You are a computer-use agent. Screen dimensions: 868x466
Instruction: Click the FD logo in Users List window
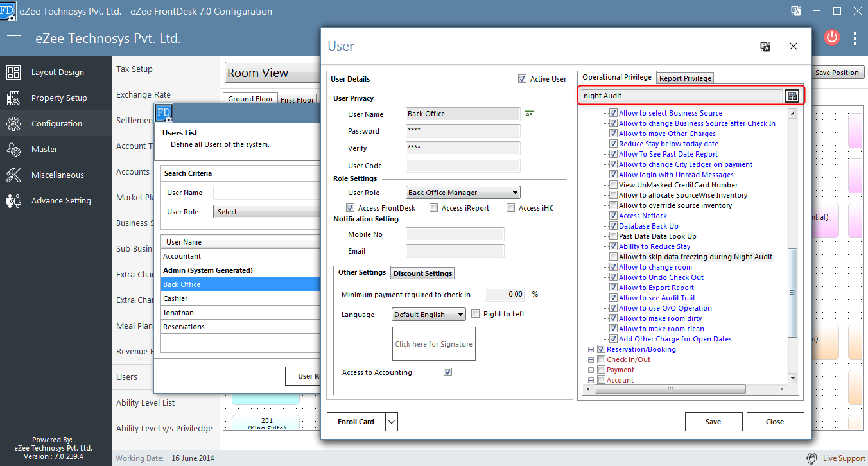164,114
